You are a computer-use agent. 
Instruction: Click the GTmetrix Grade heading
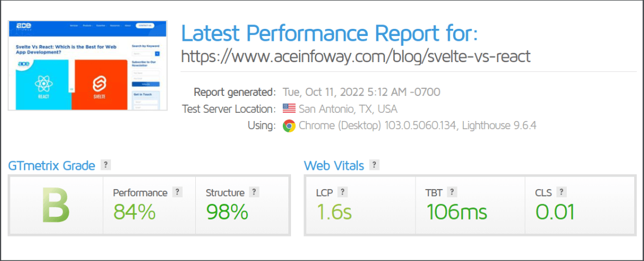click(x=52, y=166)
